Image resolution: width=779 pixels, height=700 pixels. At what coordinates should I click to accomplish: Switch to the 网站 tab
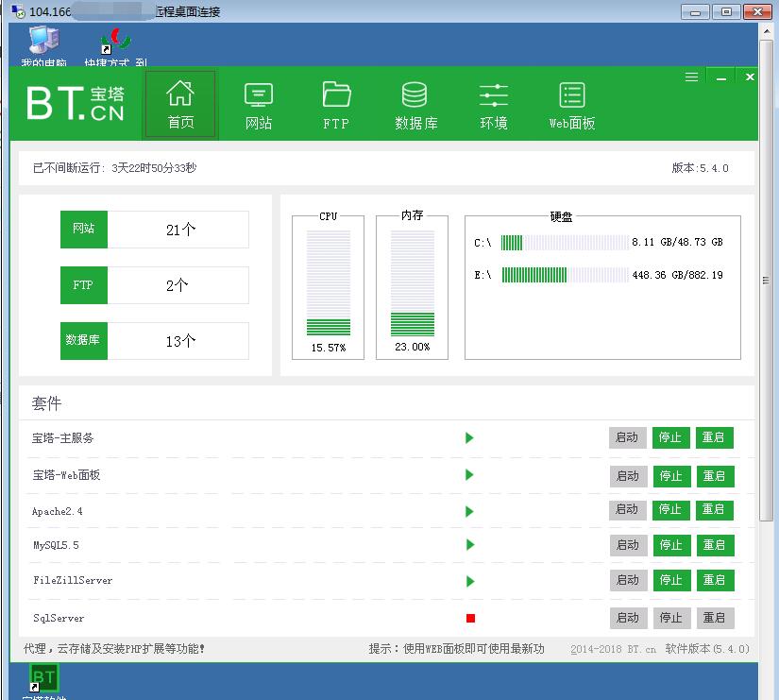(259, 106)
